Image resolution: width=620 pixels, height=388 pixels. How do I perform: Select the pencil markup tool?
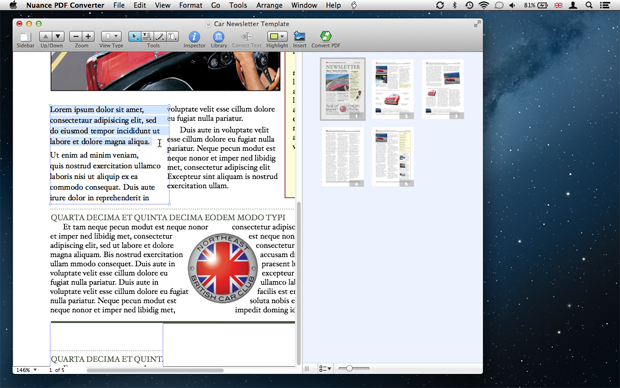(160, 37)
